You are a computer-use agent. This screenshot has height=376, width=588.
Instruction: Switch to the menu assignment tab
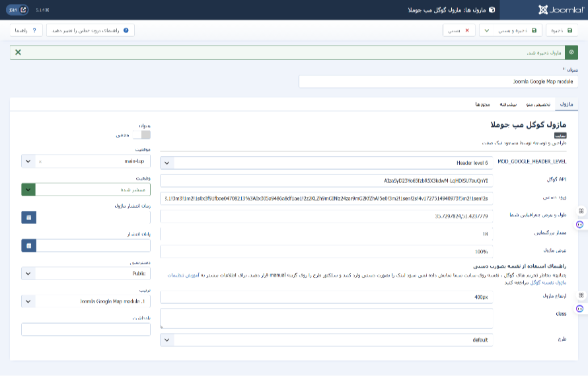pos(534,104)
